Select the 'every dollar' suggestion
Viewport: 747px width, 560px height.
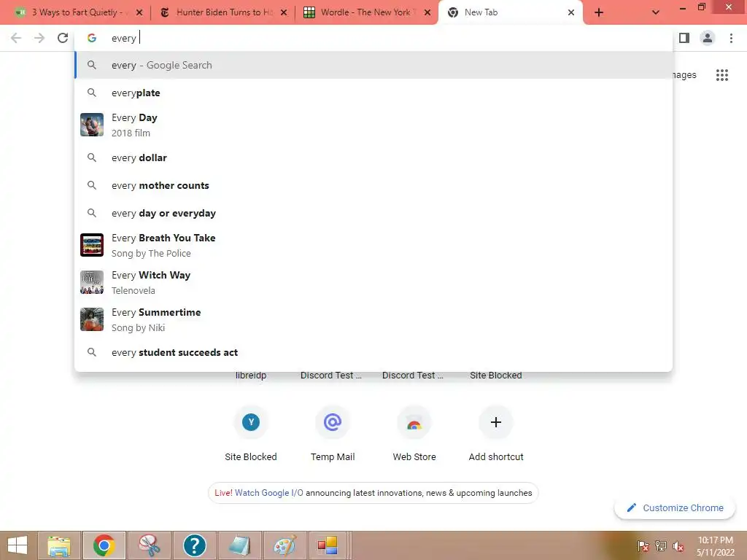pyautogui.click(x=373, y=157)
